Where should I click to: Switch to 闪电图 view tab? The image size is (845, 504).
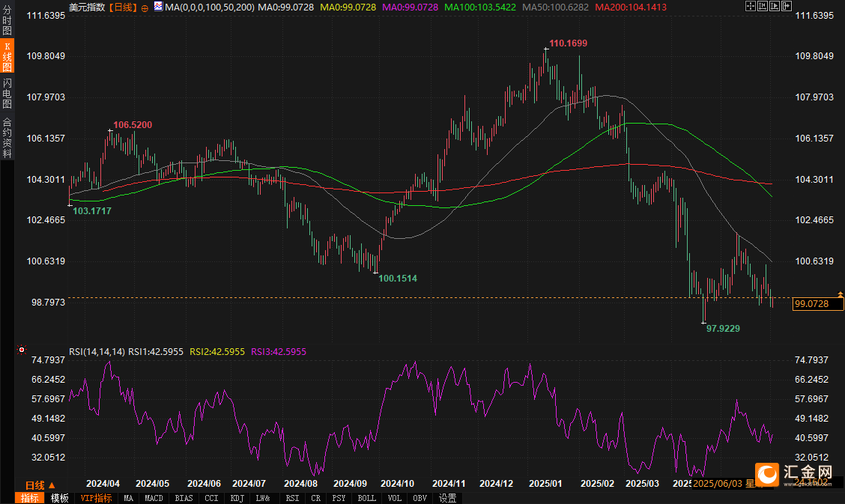[x=7, y=93]
